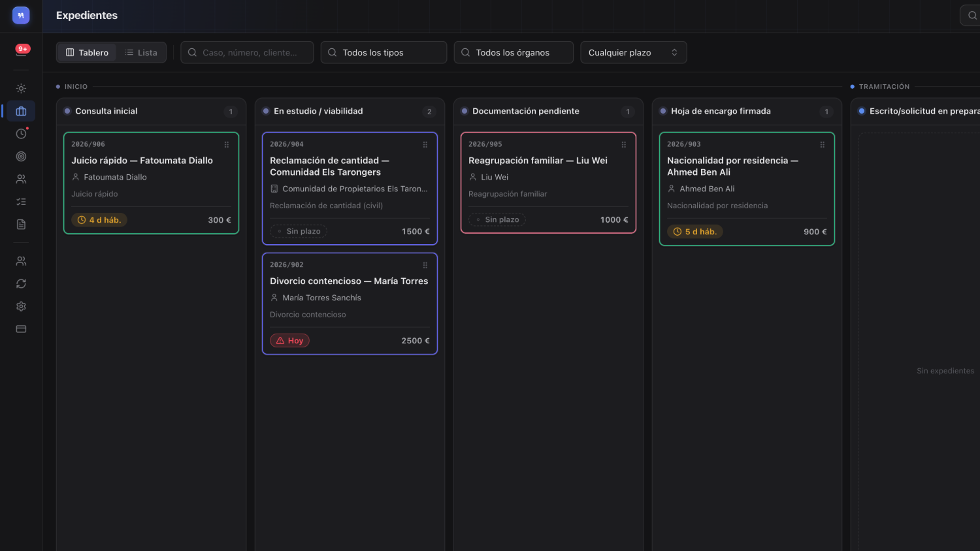Open the Reagrupación familiar — Liu Wei card
Viewport: 980px width, 551px height.
click(548, 183)
